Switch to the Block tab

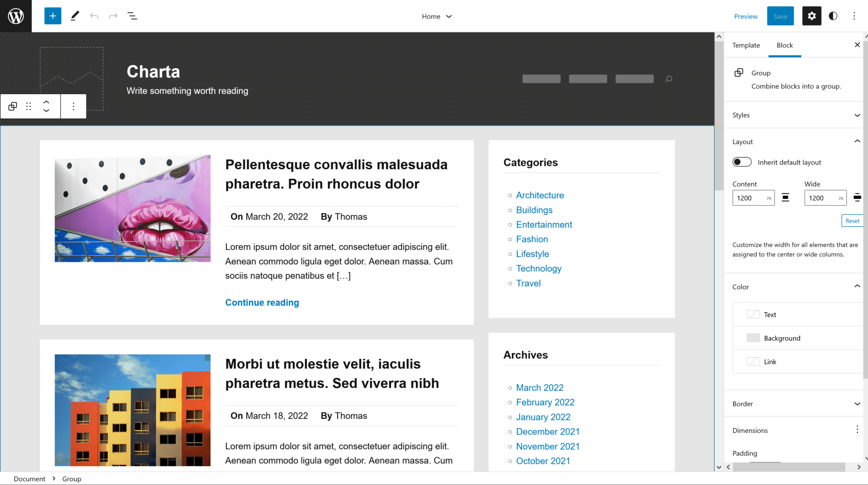tap(785, 45)
